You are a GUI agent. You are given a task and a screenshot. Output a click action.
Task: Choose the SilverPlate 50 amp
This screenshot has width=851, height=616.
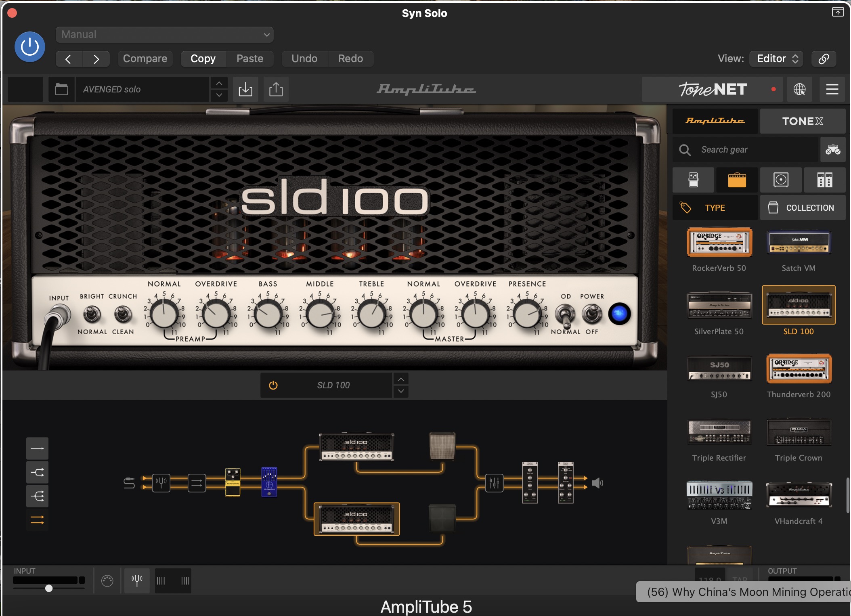(x=719, y=305)
